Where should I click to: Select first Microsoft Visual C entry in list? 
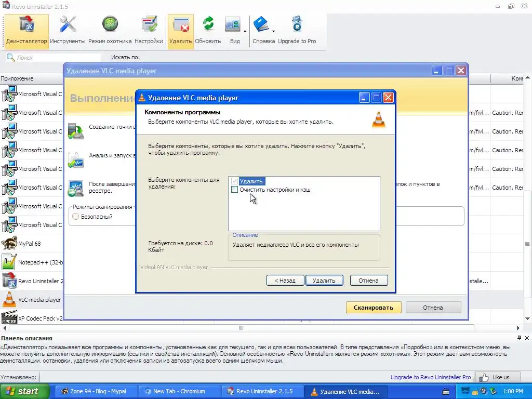(x=32, y=94)
